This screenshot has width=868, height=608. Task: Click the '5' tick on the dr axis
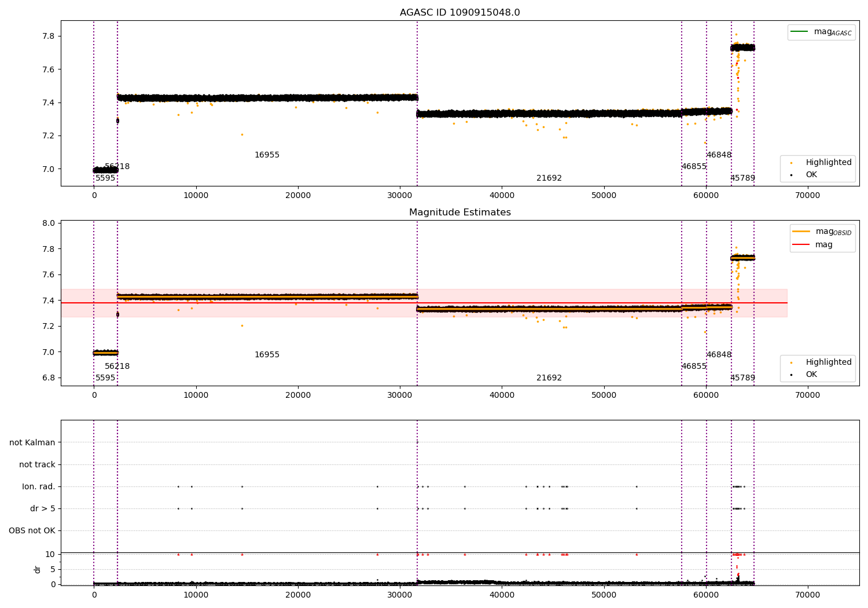point(53,569)
